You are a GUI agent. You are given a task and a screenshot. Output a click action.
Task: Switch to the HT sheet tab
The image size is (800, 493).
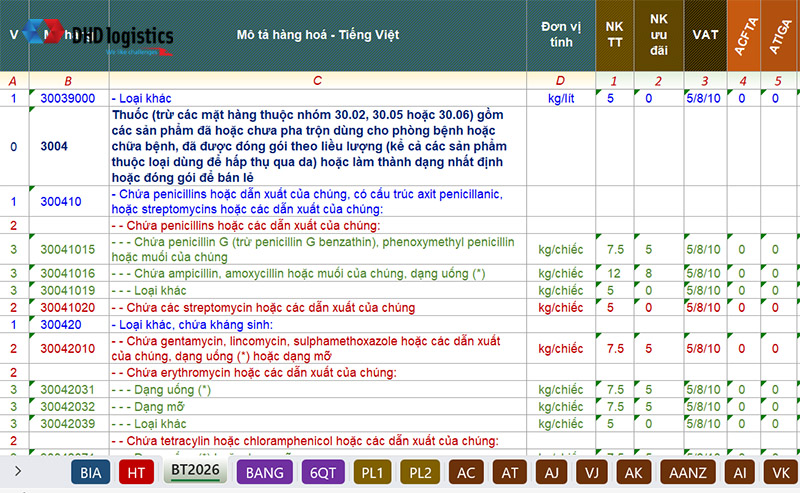[x=136, y=473]
